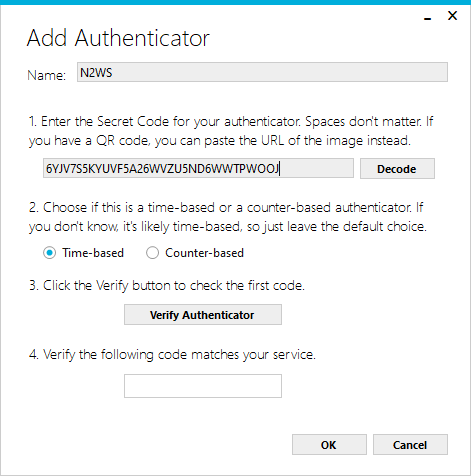Click into the Secret Code text field
The height and width of the screenshot is (476, 471).
click(x=198, y=168)
